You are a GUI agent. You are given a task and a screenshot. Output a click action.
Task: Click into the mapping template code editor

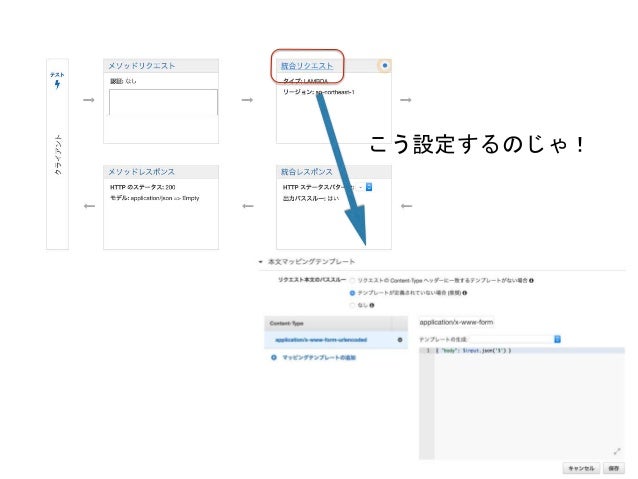click(522, 403)
